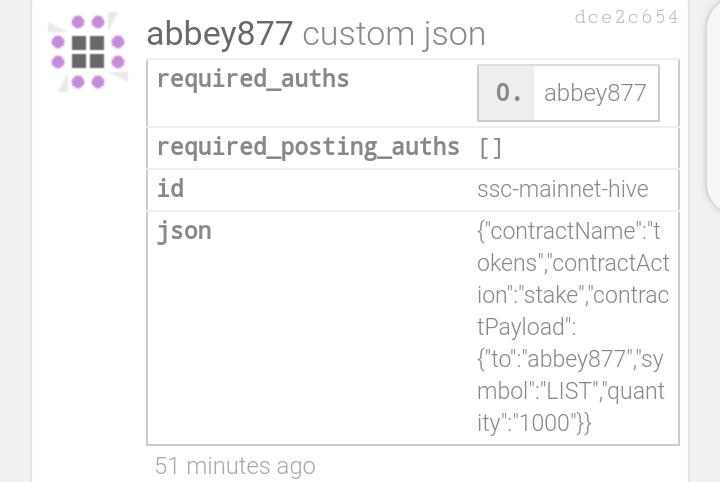The width and height of the screenshot is (720, 482).
Task: Click the "51 minutes ago" timestamp
Action: tap(235, 466)
